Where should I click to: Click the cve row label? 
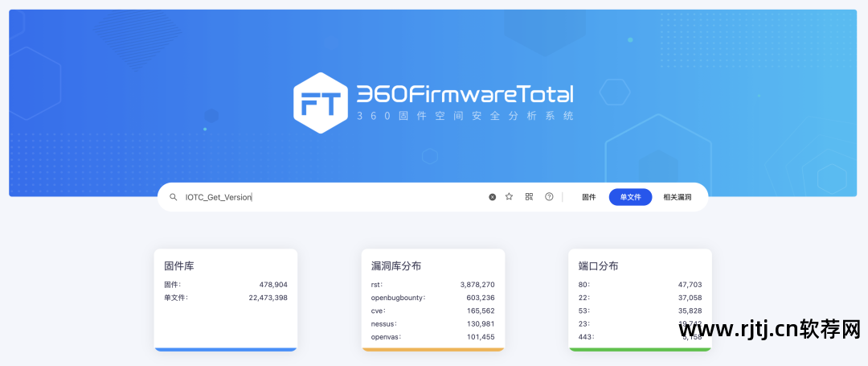click(x=379, y=310)
